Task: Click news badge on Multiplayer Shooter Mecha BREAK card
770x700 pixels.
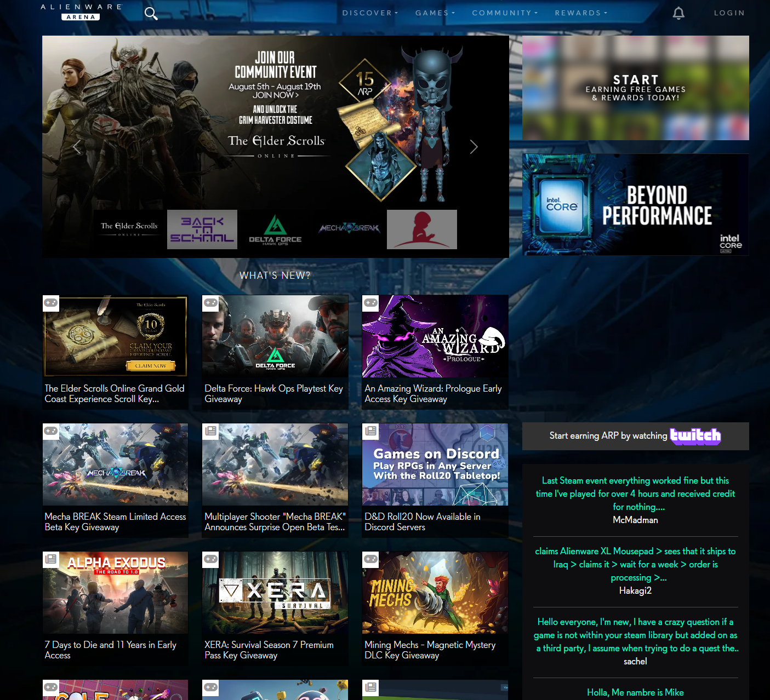Action: point(211,431)
